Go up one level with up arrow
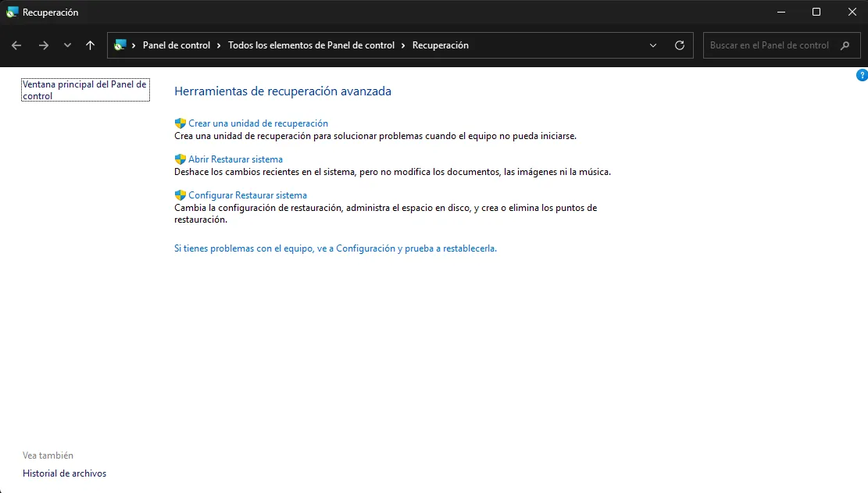This screenshot has width=868, height=493. (90, 45)
